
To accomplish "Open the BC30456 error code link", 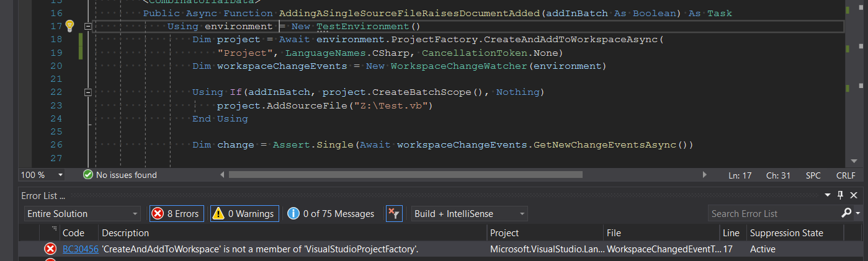I will pyautogui.click(x=80, y=249).
